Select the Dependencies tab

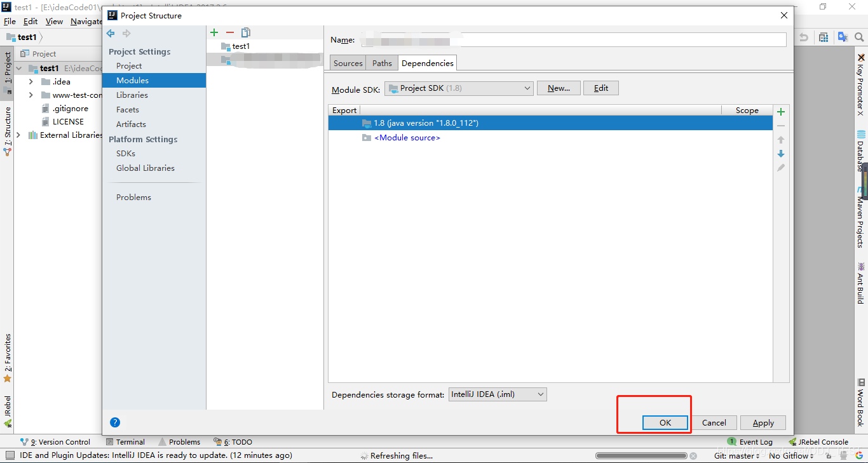428,63
